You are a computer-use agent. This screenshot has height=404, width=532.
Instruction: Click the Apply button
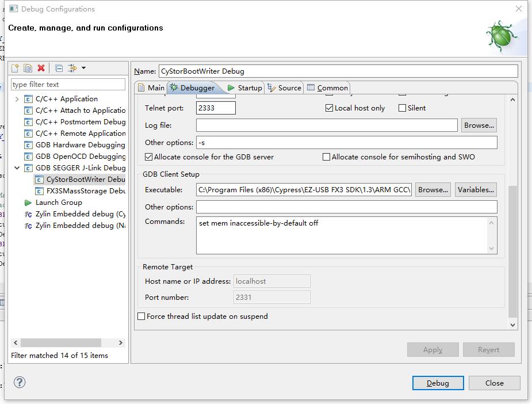point(433,350)
